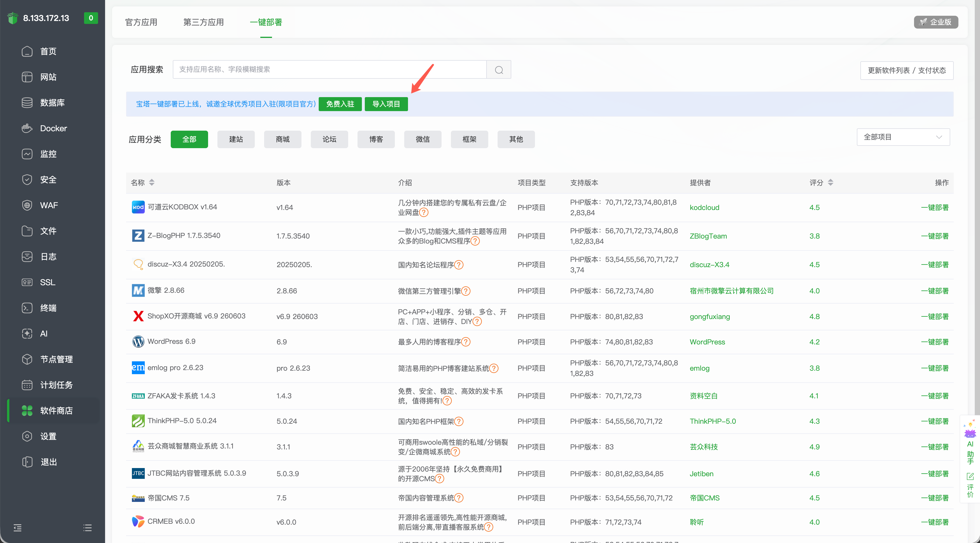The height and width of the screenshot is (543, 980).
Task: Open the ZBlogTeam provider link
Action: 708,236
